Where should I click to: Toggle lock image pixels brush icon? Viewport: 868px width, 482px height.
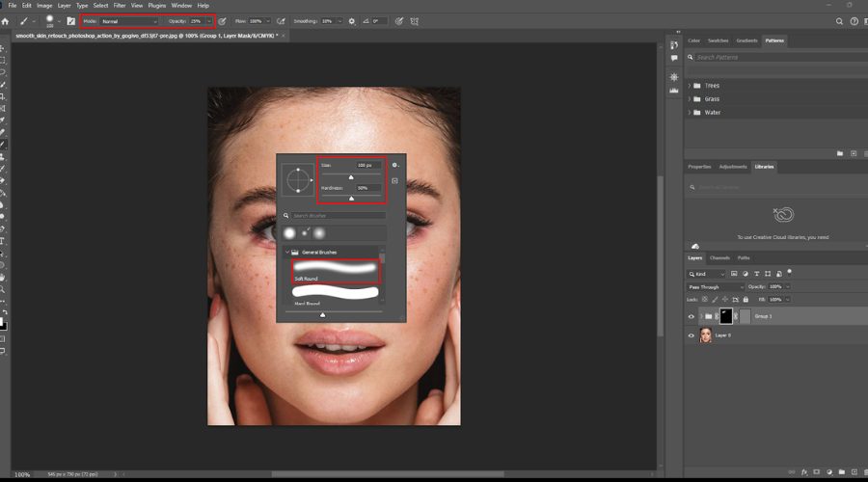coord(715,300)
